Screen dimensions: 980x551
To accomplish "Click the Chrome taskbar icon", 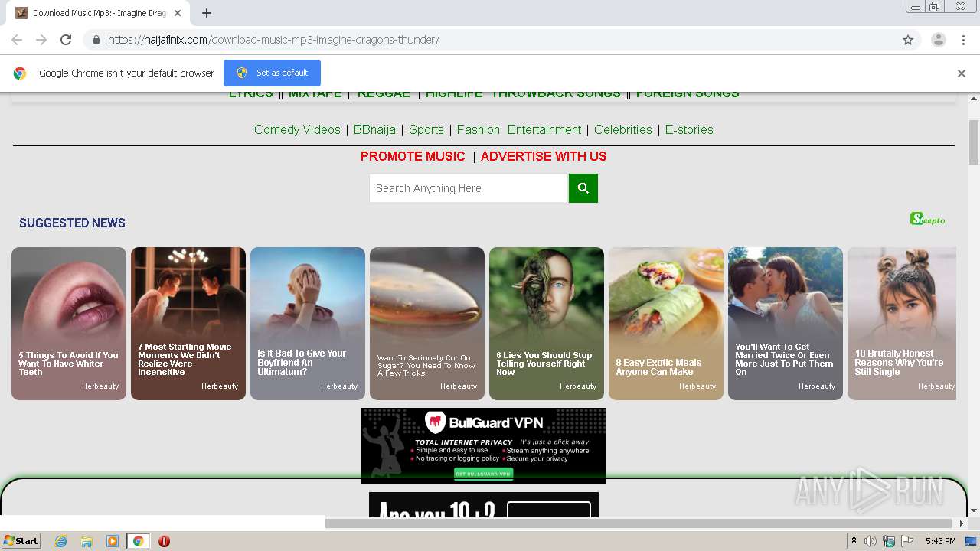I will pos(139,541).
